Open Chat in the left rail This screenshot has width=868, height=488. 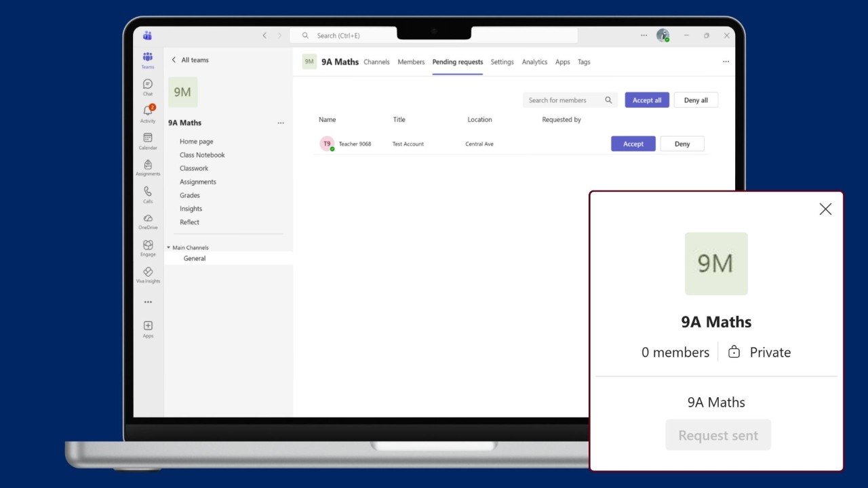[147, 87]
